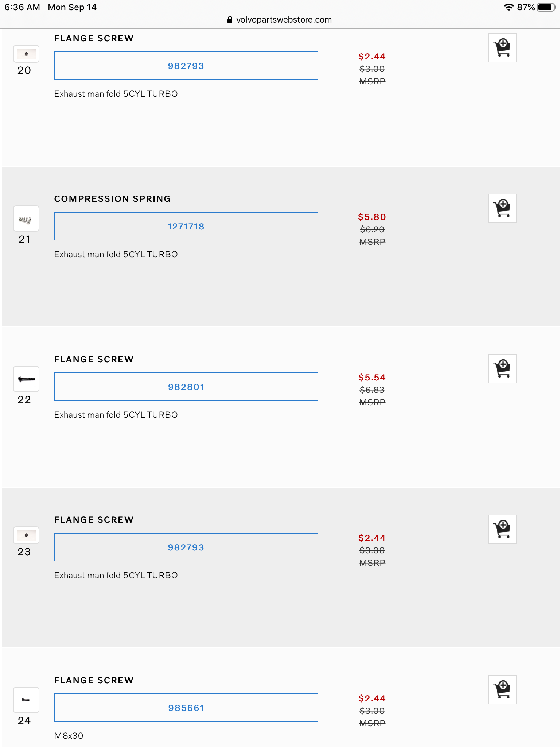Open part number 1271718 link

186,227
